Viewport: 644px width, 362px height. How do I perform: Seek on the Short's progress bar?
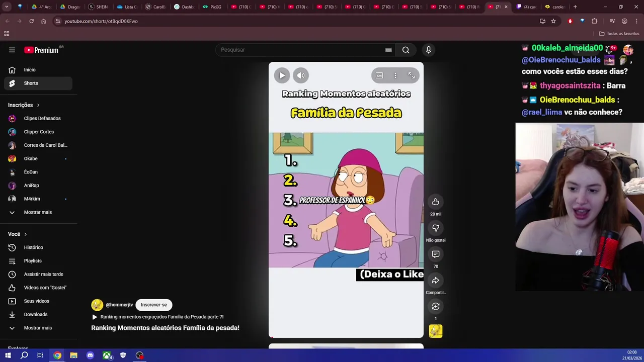click(x=346, y=337)
